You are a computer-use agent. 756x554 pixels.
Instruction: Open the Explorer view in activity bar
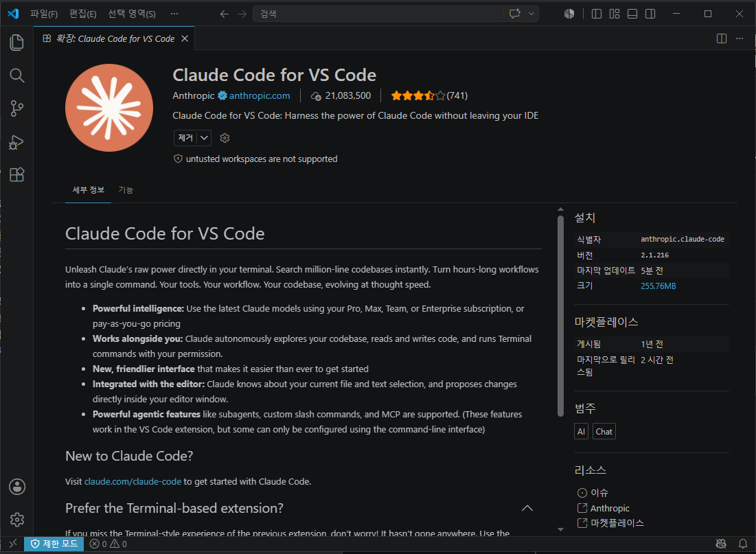[17, 43]
